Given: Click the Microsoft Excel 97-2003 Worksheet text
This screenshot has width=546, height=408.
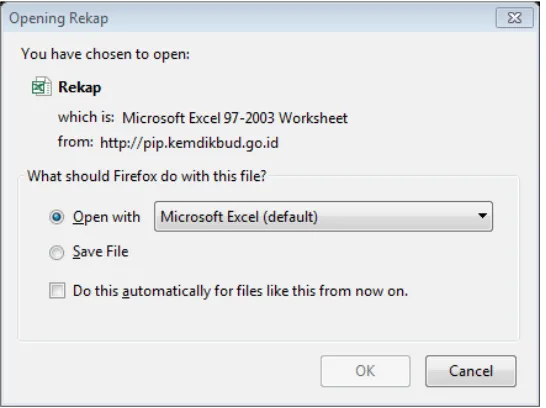Looking at the screenshot, I should coord(235,118).
